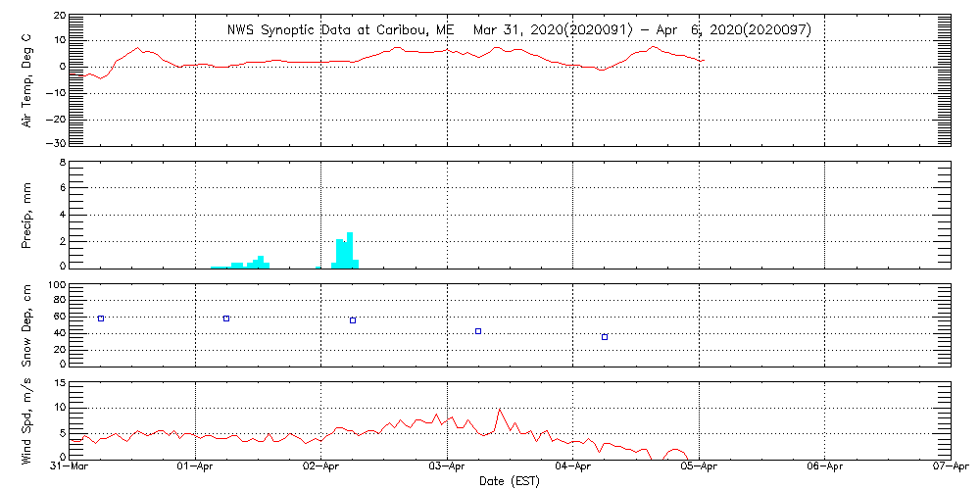Select the 'Wind Spd, m/s' axis label
Image resolution: width=980 pixels, height=490 pixels.
tap(27, 421)
